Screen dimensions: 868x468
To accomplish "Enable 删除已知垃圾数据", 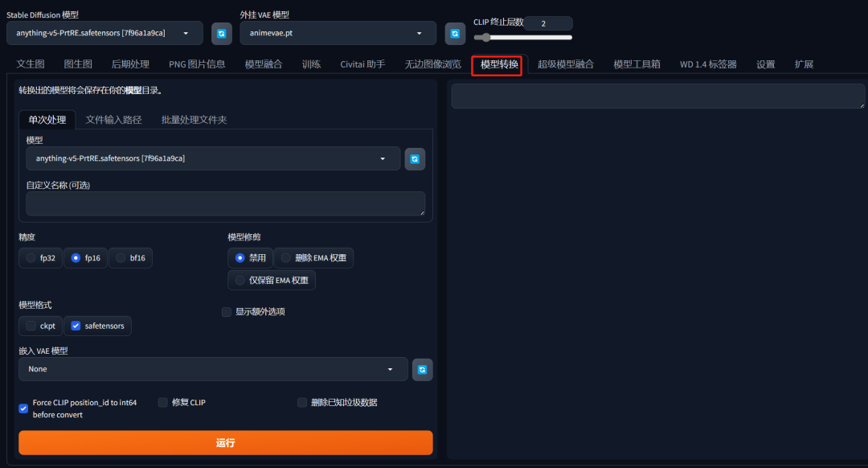I will click(301, 402).
